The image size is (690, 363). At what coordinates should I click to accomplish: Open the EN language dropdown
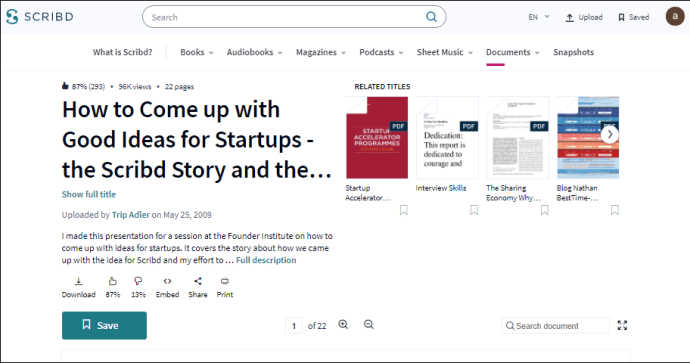point(539,17)
